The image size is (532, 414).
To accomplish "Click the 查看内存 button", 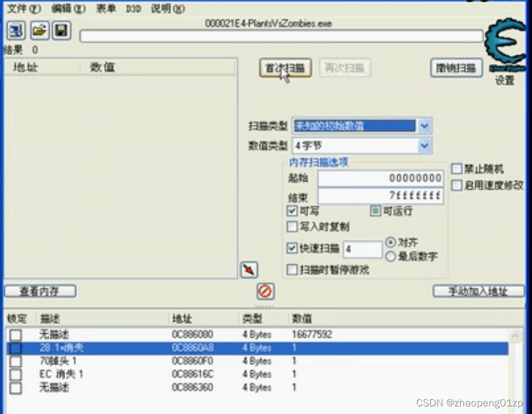I will click(39, 291).
